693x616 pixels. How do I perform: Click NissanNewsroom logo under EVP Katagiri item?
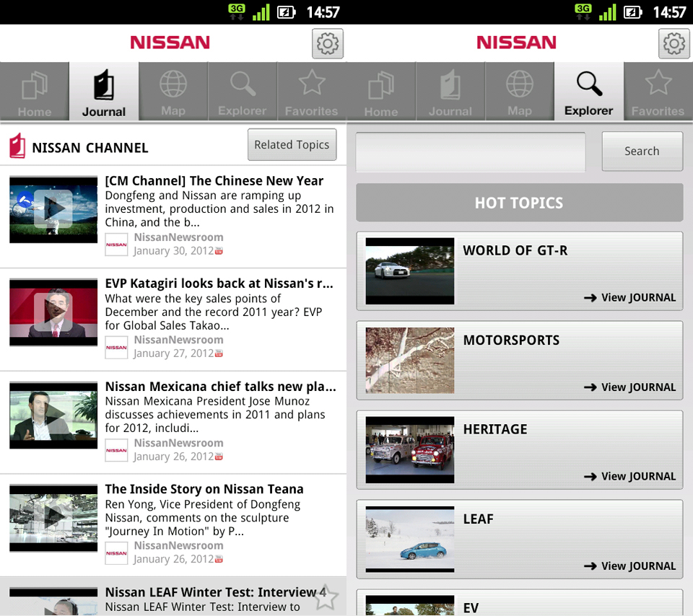pos(116,348)
